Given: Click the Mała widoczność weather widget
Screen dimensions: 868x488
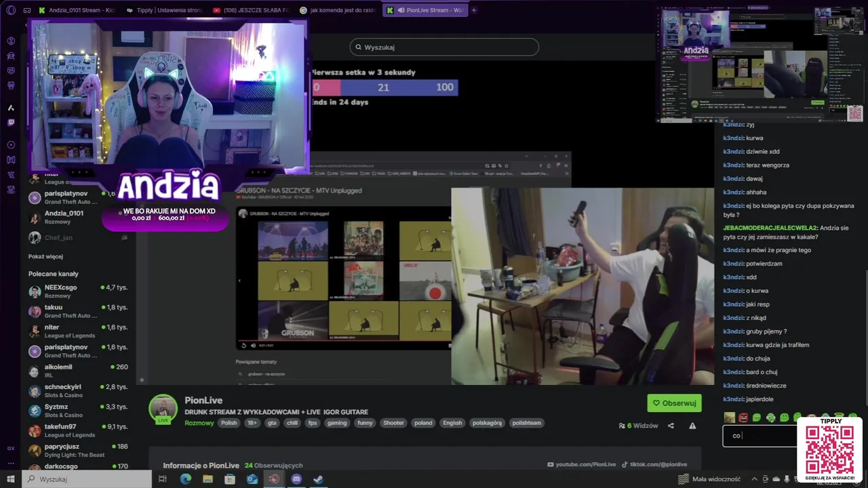Looking at the screenshot, I should click(x=709, y=479).
